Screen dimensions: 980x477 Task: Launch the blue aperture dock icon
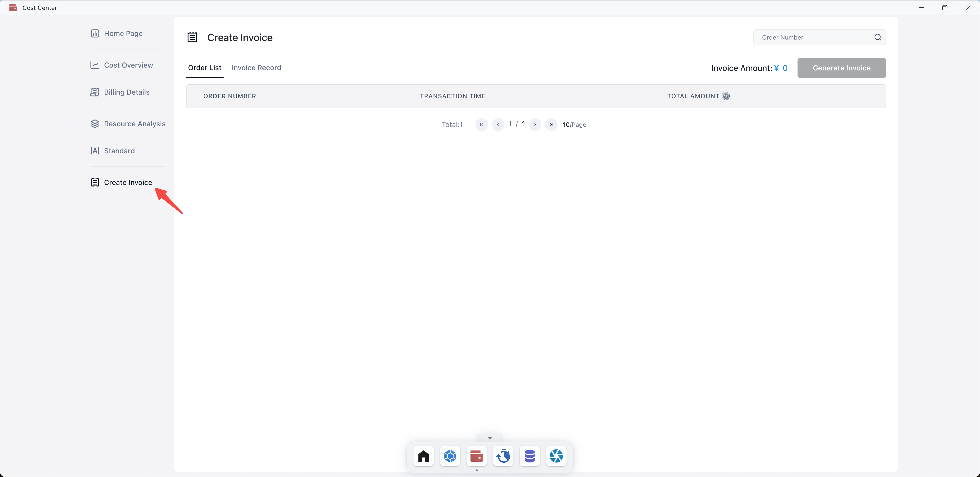click(x=556, y=456)
